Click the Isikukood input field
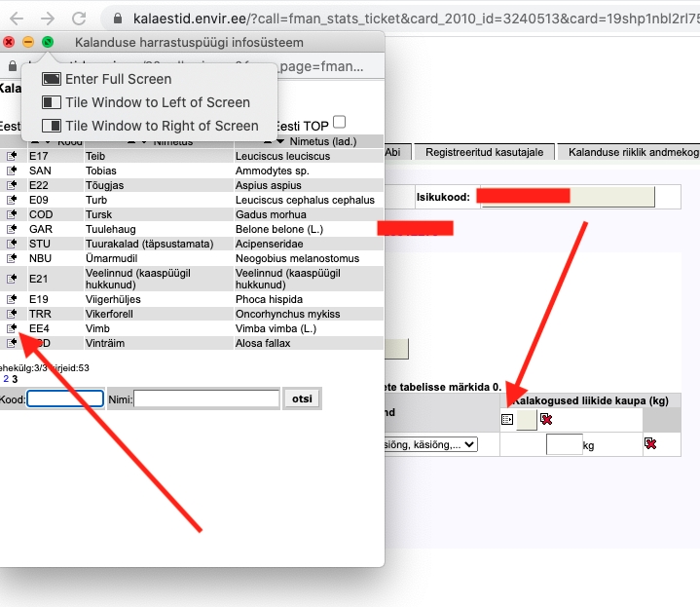 coord(568,197)
